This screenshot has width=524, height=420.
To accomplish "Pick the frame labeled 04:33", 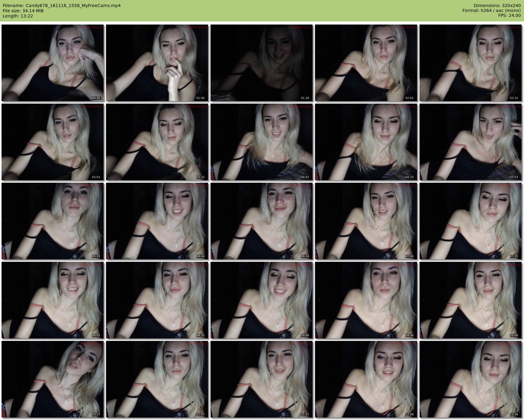I will tap(366, 142).
